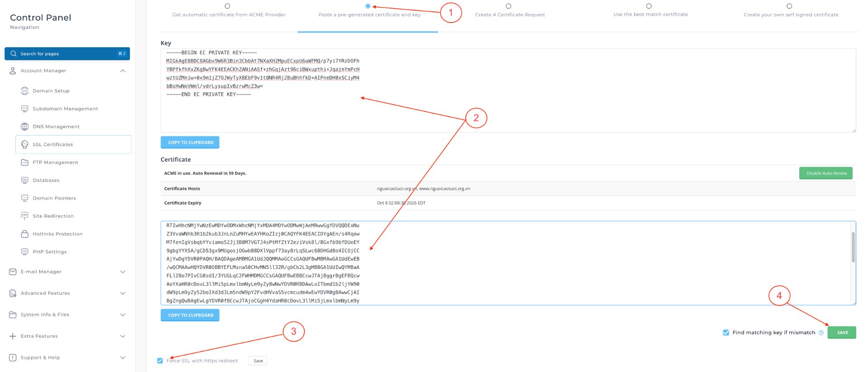Viewport: 868px width, 372px height.
Task: Click the Subdomain Management icon
Action: (25, 108)
